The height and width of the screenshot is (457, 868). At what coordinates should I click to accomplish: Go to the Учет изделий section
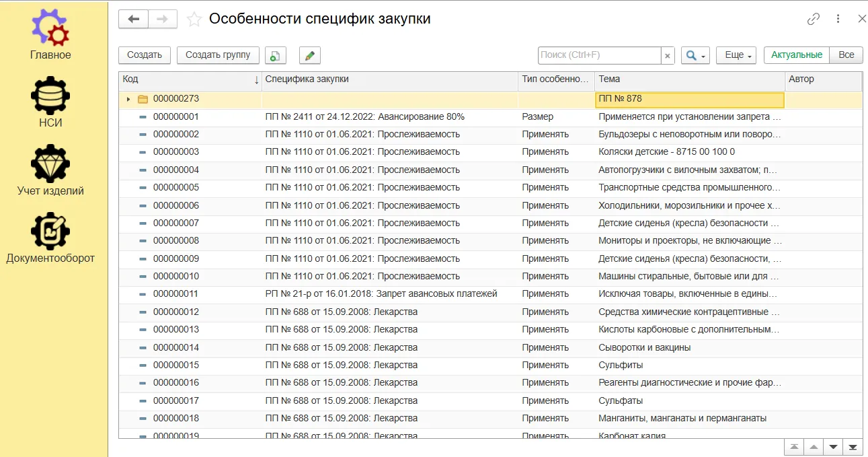[50, 170]
